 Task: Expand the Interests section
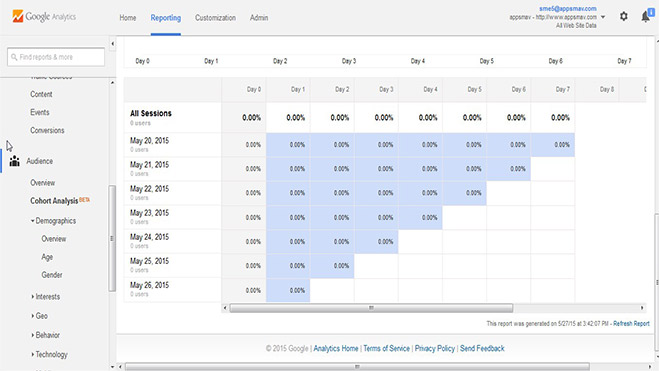[x=46, y=297]
